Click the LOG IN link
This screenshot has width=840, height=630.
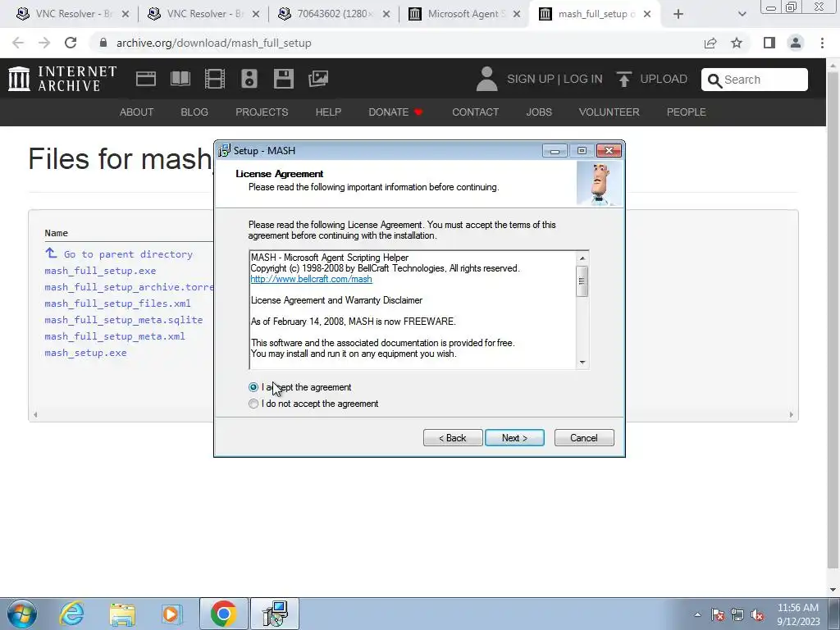click(583, 79)
